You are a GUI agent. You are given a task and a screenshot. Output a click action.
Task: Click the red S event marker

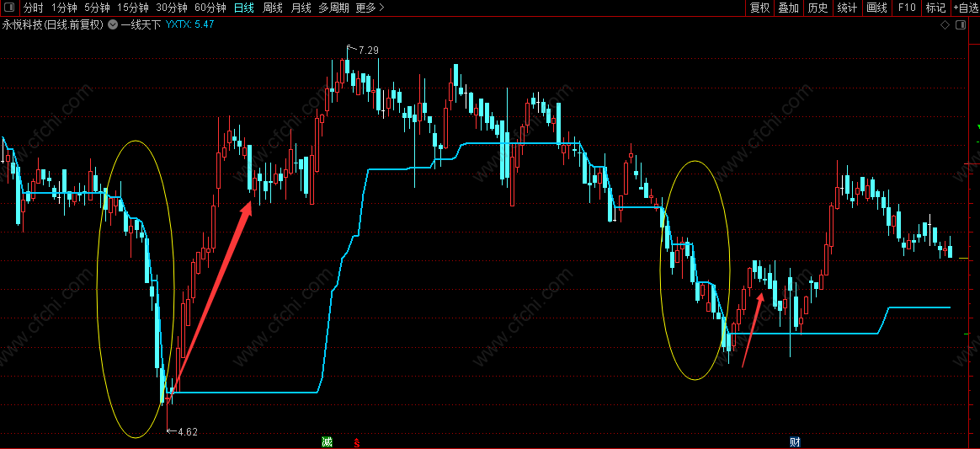pyautogui.click(x=358, y=443)
